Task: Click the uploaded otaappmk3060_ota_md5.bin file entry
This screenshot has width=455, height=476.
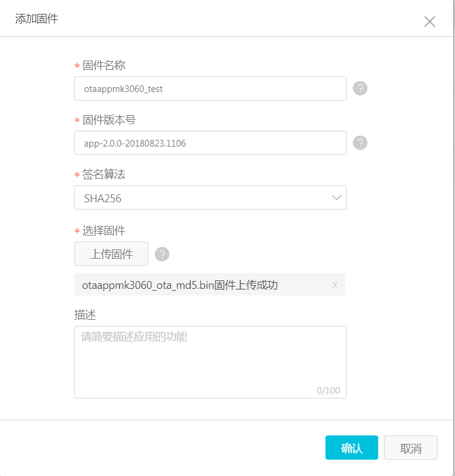Action: 180,285
